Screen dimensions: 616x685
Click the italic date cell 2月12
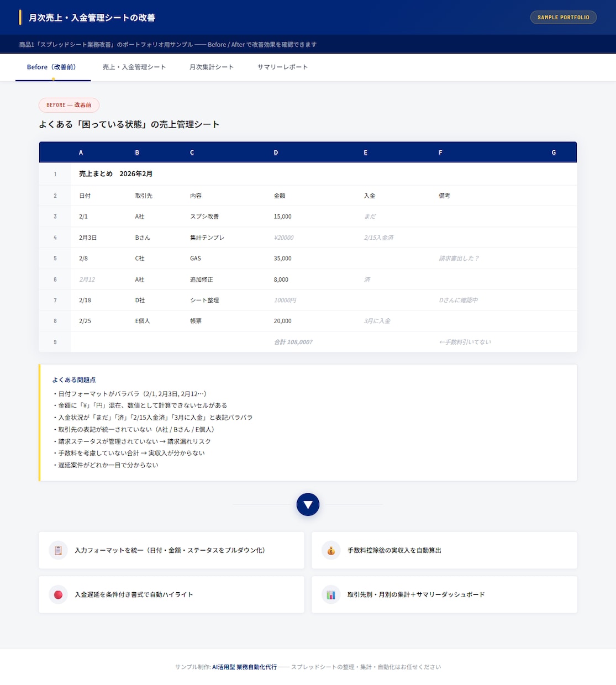(87, 280)
